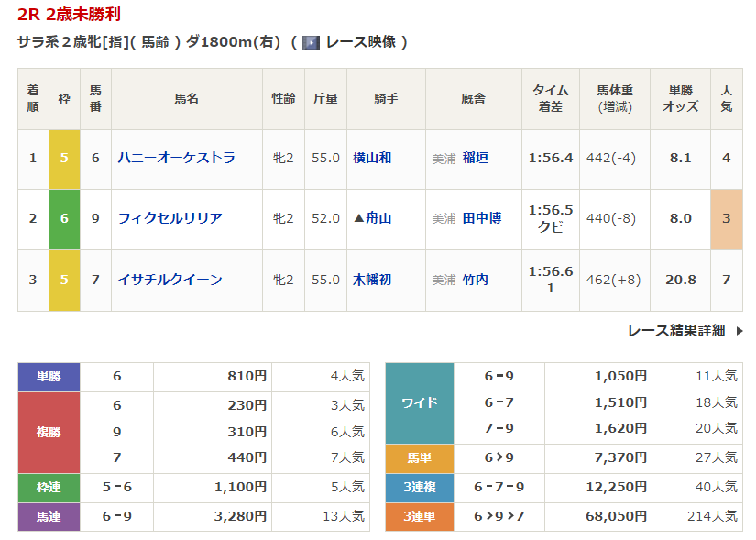Open horse ハニーオーケストラ page
Image resolution: width=756 pixels, height=540 pixels.
pos(176,158)
